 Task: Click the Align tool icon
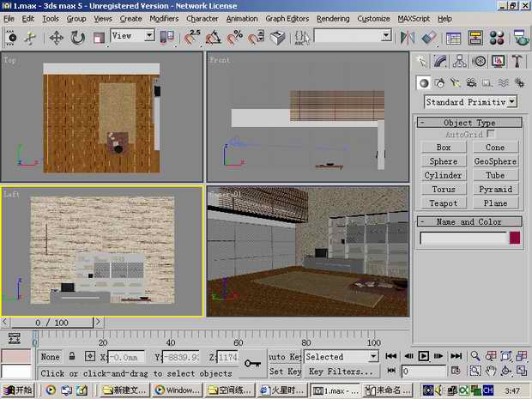(x=429, y=38)
